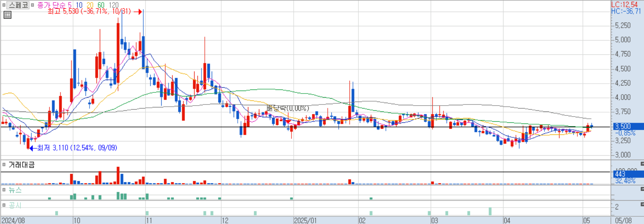Toggle the square beside 거래대금 panel title

click(4, 165)
